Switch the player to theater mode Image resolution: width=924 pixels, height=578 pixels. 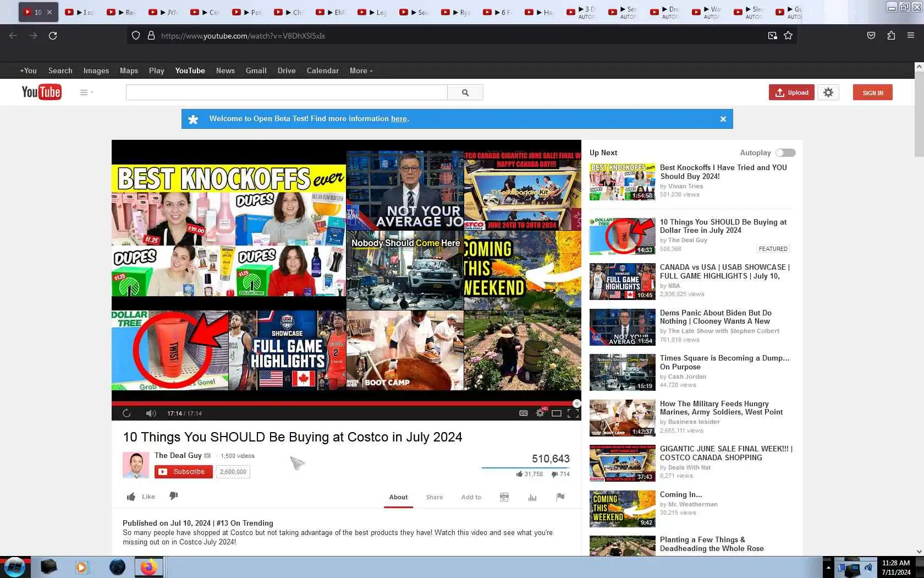[557, 413]
